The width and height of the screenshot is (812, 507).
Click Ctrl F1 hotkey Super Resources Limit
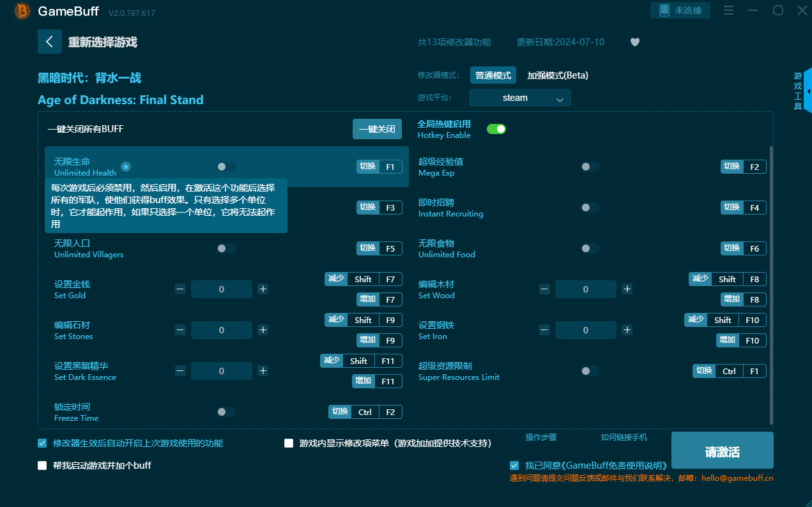tap(730, 371)
